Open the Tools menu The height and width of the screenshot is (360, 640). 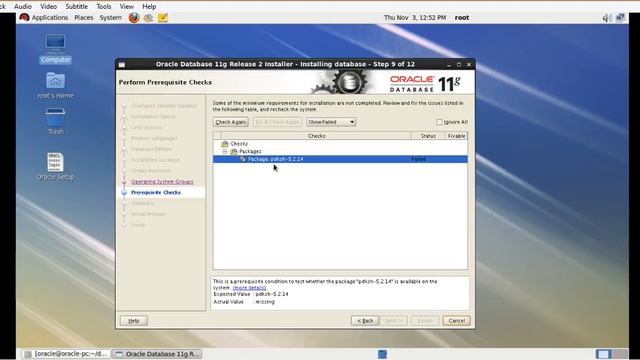(x=104, y=7)
